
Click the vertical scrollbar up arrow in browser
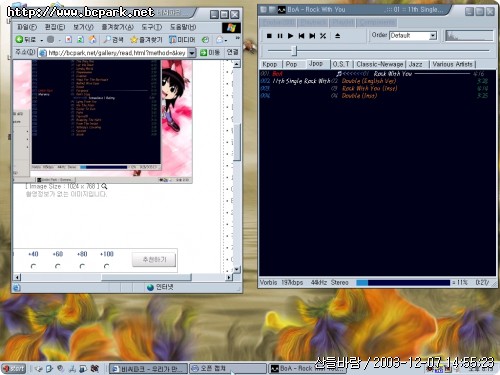coord(237,64)
